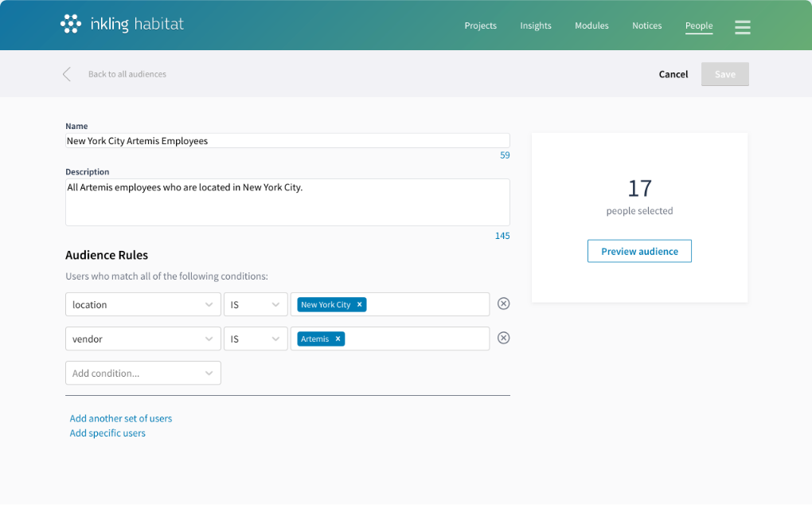Switch to the Modules page
This screenshot has width=812, height=505.
(591, 25)
